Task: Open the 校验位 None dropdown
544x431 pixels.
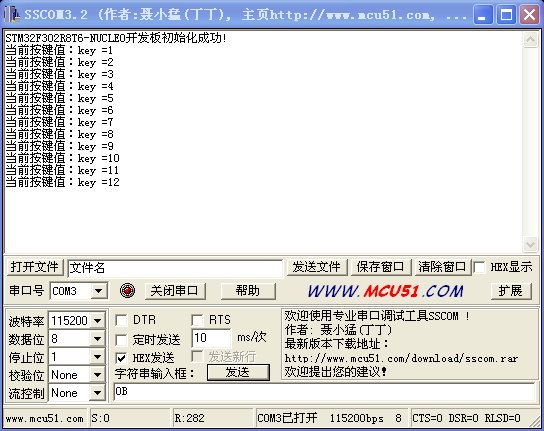Action: tap(97, 375)
